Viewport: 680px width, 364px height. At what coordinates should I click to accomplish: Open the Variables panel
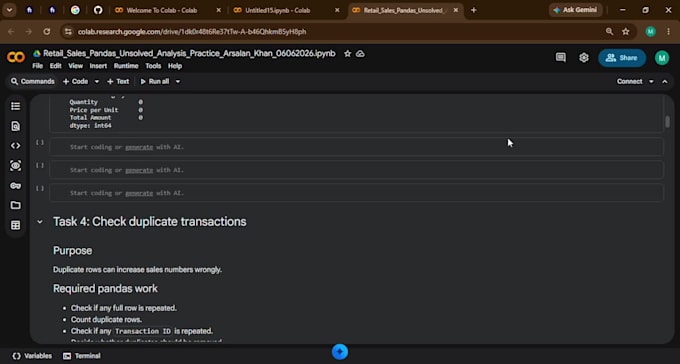pyautogui.click(x=33, y=356)
